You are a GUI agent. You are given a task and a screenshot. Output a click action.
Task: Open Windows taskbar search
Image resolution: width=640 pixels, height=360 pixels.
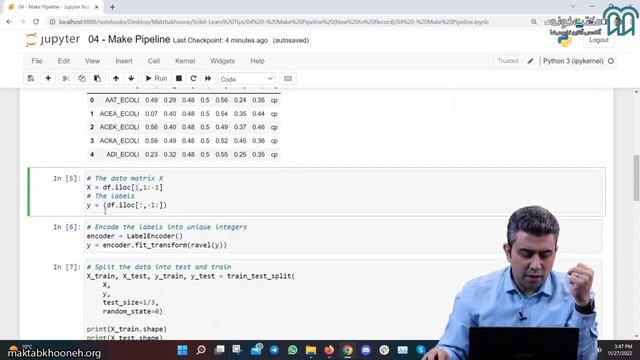point(201,350)
